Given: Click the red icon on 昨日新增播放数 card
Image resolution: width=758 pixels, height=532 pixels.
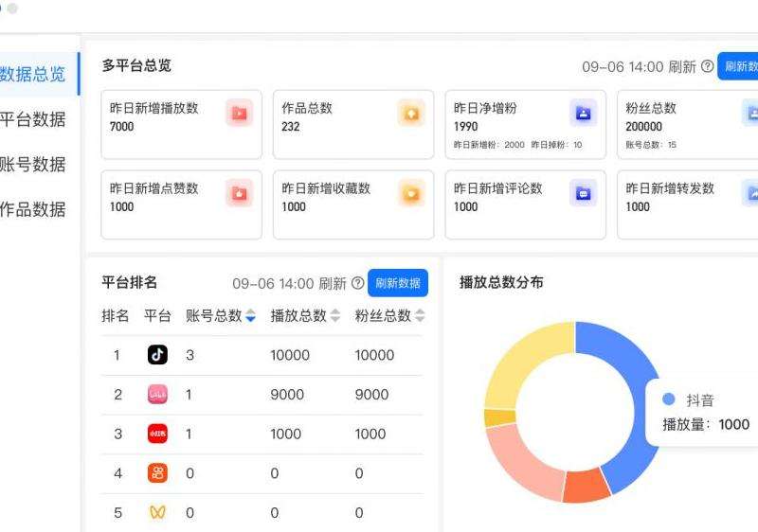Looking at the screenshot, I should pos(239,114).
